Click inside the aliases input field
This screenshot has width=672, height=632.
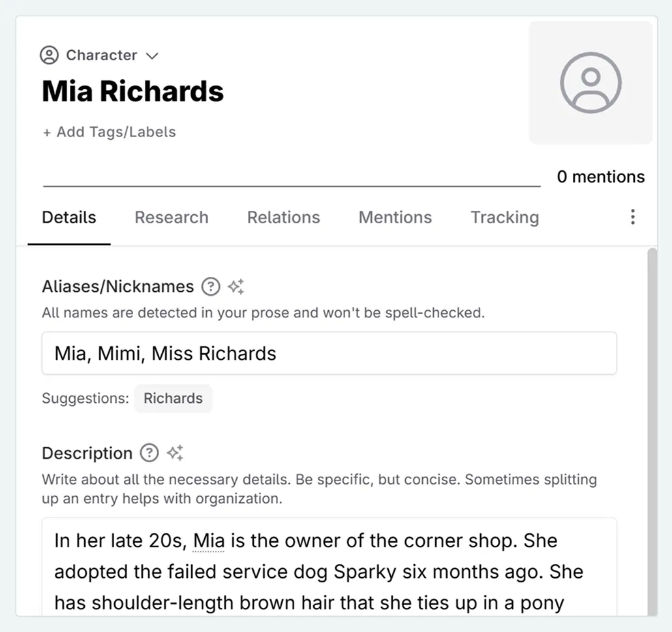[x=326, y=353]
